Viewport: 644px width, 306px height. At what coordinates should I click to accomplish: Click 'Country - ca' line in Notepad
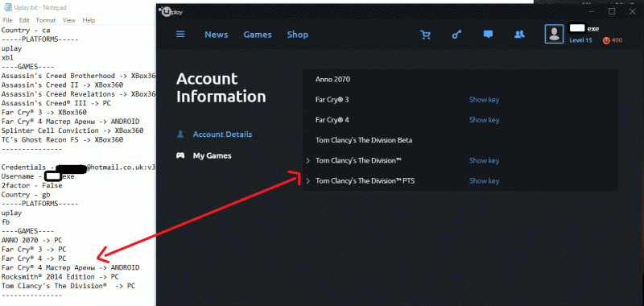[26, 31]
